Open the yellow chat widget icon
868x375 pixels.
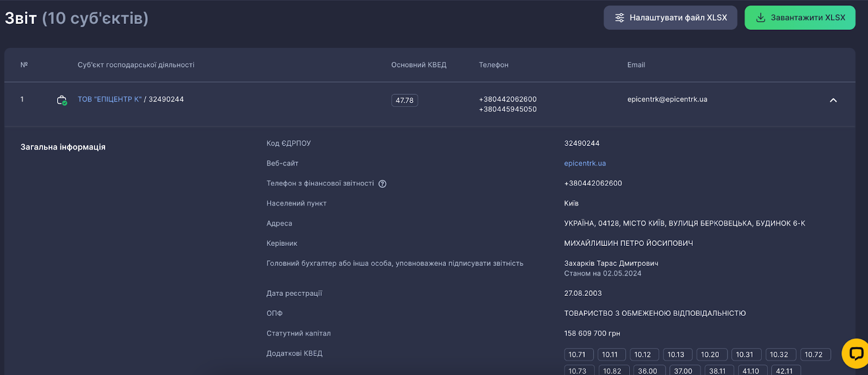click(856, 353)
